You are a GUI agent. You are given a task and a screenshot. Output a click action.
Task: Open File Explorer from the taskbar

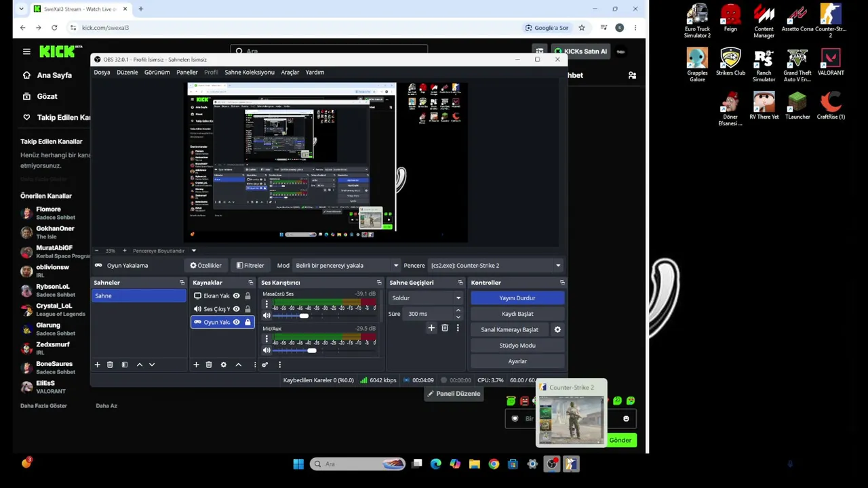click(x=475, y=464)
